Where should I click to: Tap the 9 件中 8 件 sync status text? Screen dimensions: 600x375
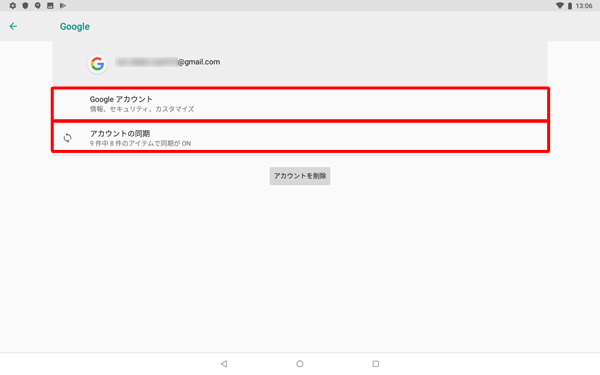click(x=140, y=143)
